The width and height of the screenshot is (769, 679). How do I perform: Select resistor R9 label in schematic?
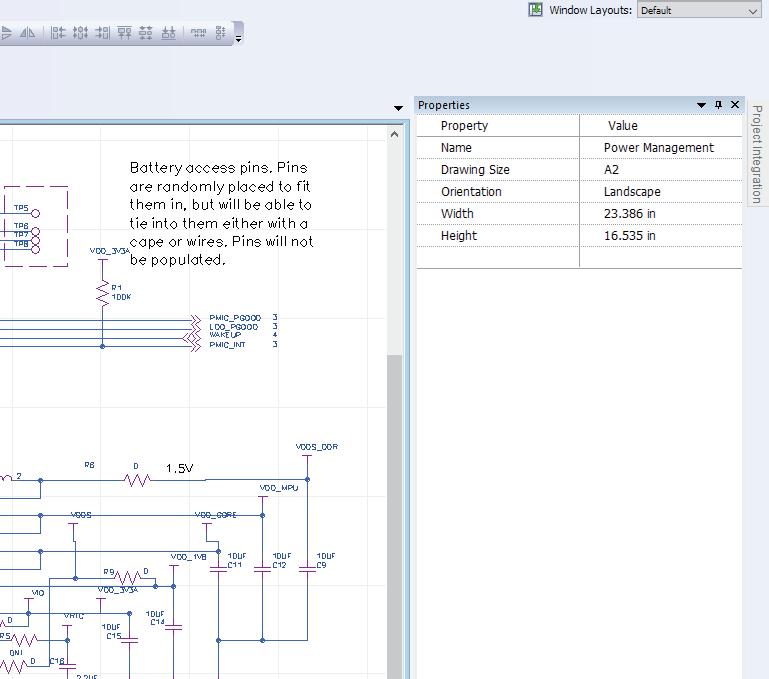[x=109, y=572]
